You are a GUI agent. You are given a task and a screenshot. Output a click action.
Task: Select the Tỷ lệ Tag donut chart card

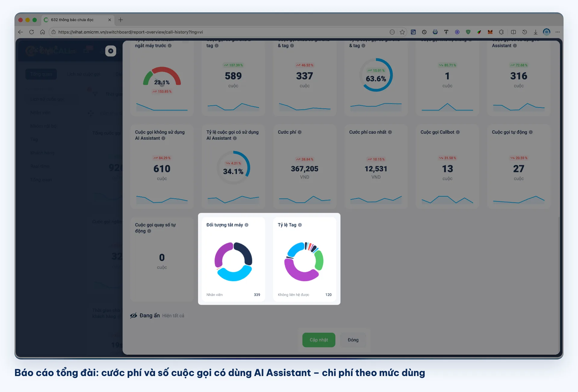click(305, 259)
